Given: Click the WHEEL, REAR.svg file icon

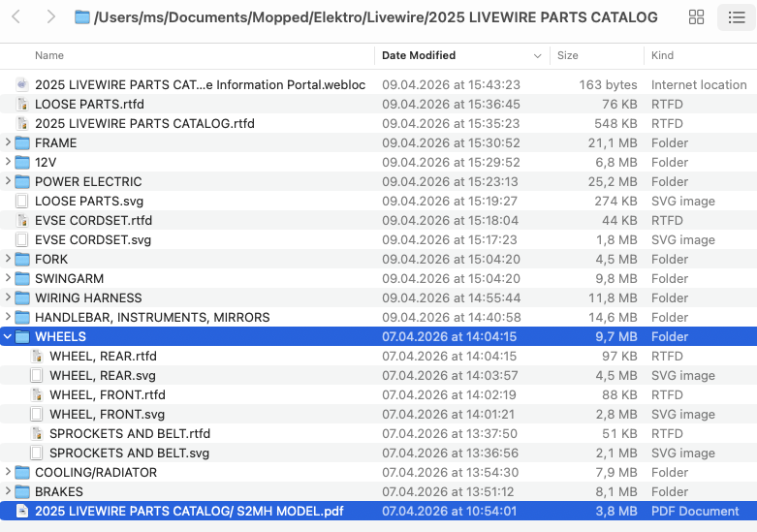Looking at the screenshot, I should click(x=37, y=375).
